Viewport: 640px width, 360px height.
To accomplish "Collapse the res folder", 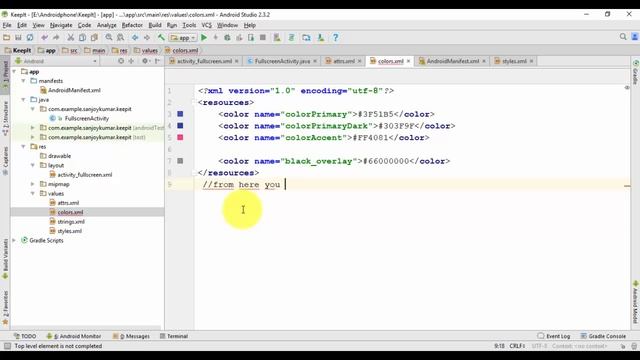I will pos(24,147).
